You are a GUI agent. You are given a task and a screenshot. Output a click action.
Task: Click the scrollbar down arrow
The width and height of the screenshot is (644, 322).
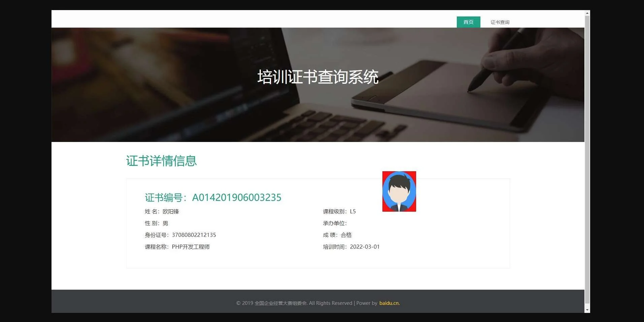(587, 310)
